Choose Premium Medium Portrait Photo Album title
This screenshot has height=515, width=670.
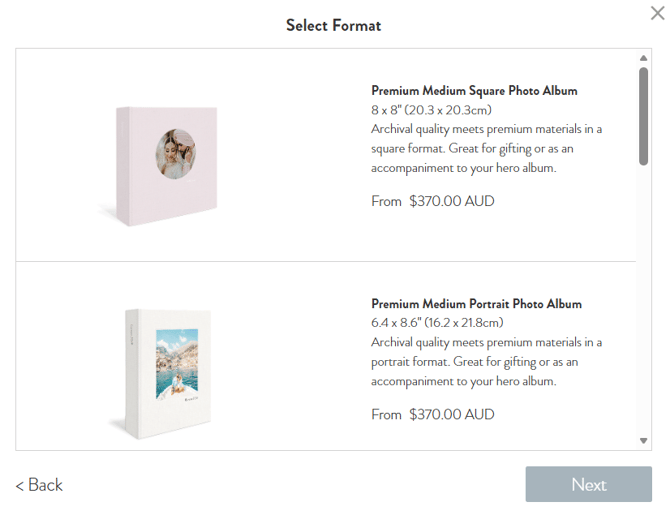coord(476,304)
